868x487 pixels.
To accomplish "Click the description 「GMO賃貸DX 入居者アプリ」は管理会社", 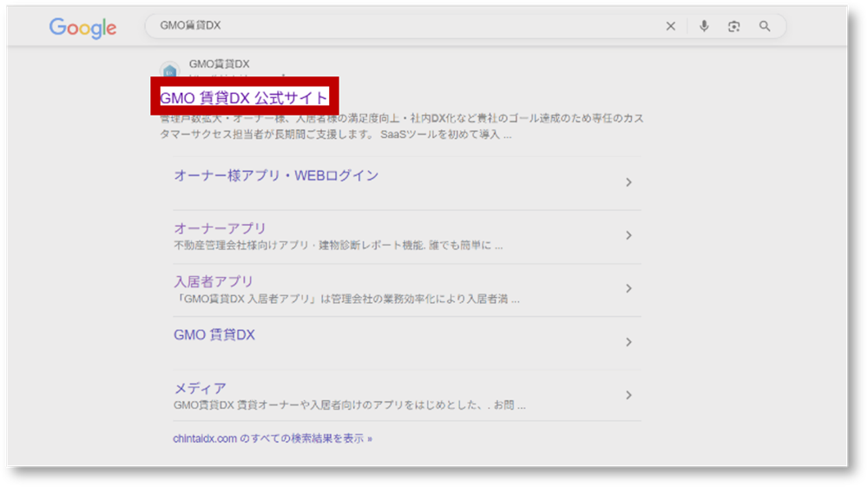I will coord(346,299).
